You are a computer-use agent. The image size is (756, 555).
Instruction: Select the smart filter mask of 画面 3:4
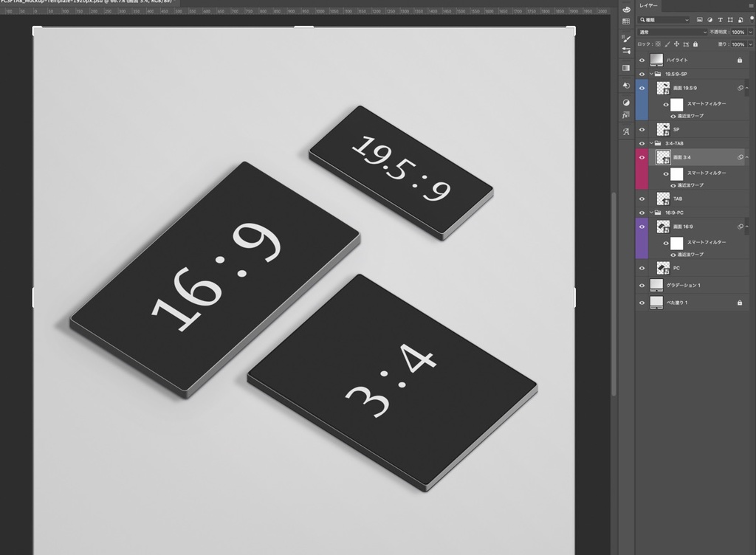point(677,173)
